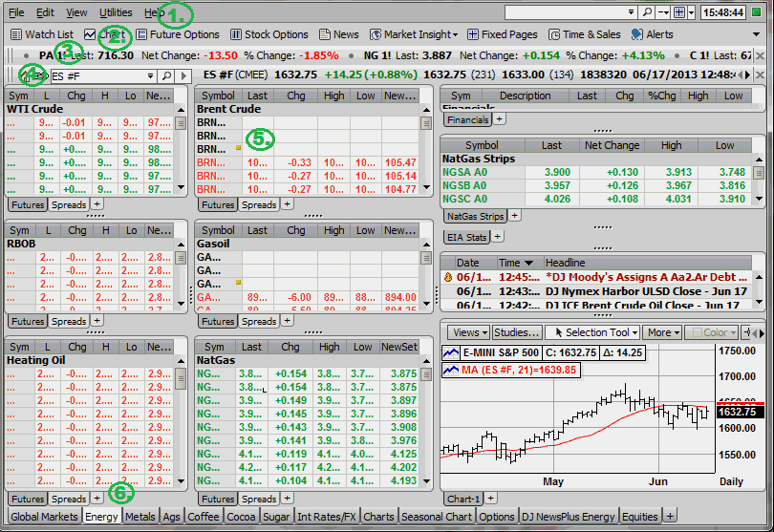Click the E-MINI S&P 500 chart legend icon

coord(451,352)
